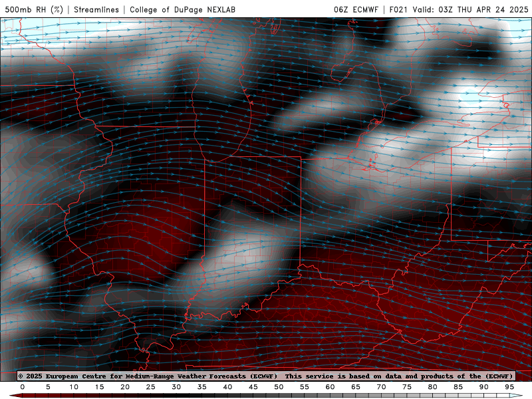Click the ECMWF copyright notice banner
532x399 pixels.
coord(266,376)
